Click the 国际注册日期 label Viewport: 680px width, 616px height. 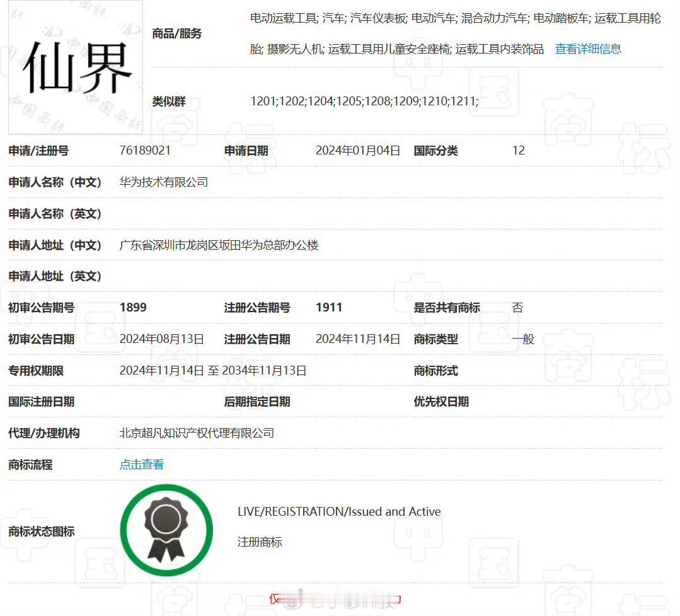tap(41, 402)
